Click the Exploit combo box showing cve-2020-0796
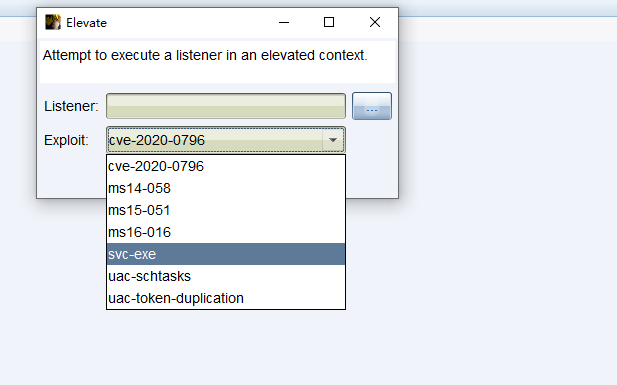Screen dimensions: 617x385 pos(226,140)
